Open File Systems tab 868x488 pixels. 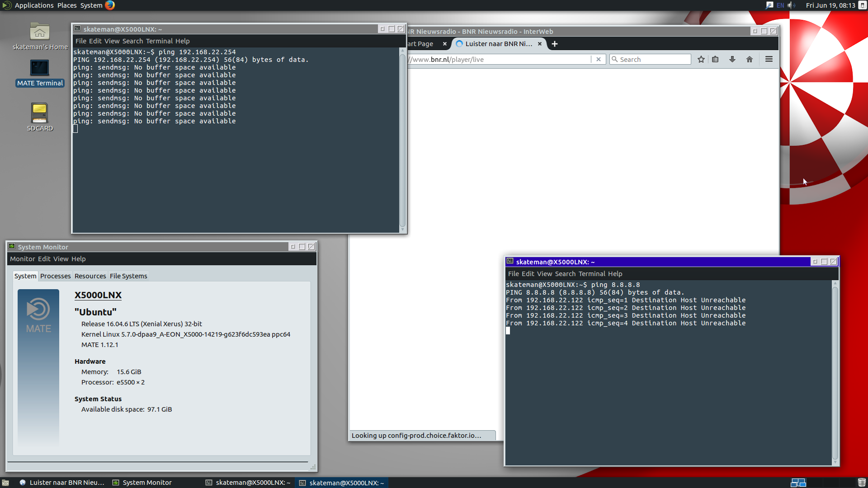click(128, 276)
